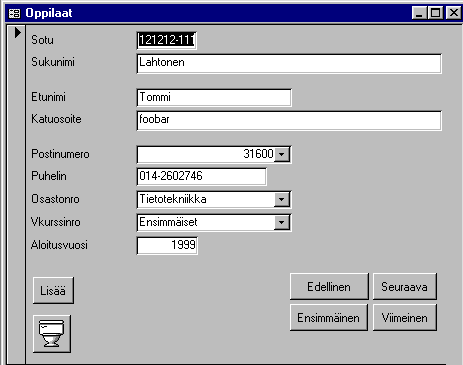Image resolution: width=463 pixels, height=365 pixels.
Task: Minimize the Oppilaat window
Action: pyautogui.click(x=419, y=13)
